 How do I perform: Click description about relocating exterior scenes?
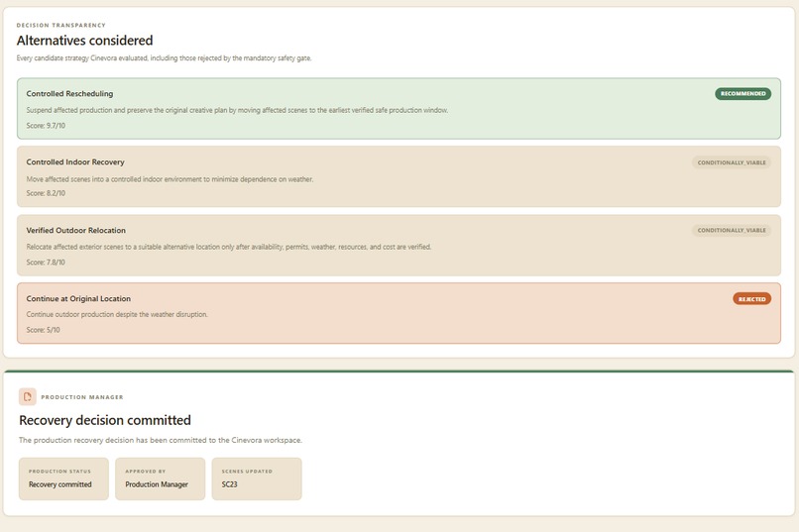[229, 247]
